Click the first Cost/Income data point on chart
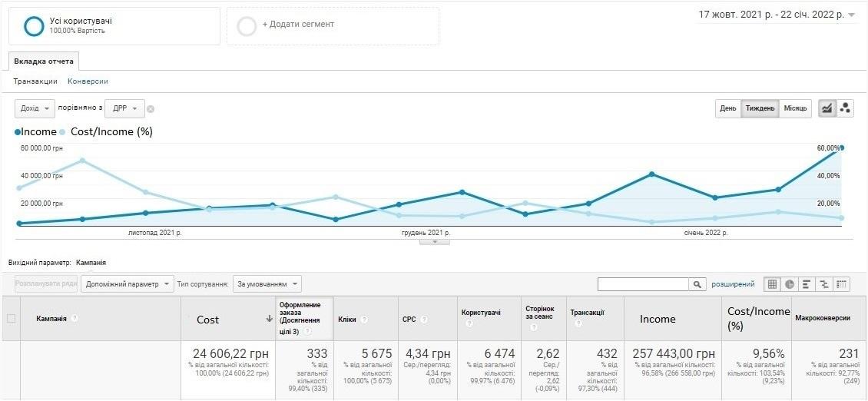Image resolution: width=868 pixels, height=401 pixels. tap(19, 187)
